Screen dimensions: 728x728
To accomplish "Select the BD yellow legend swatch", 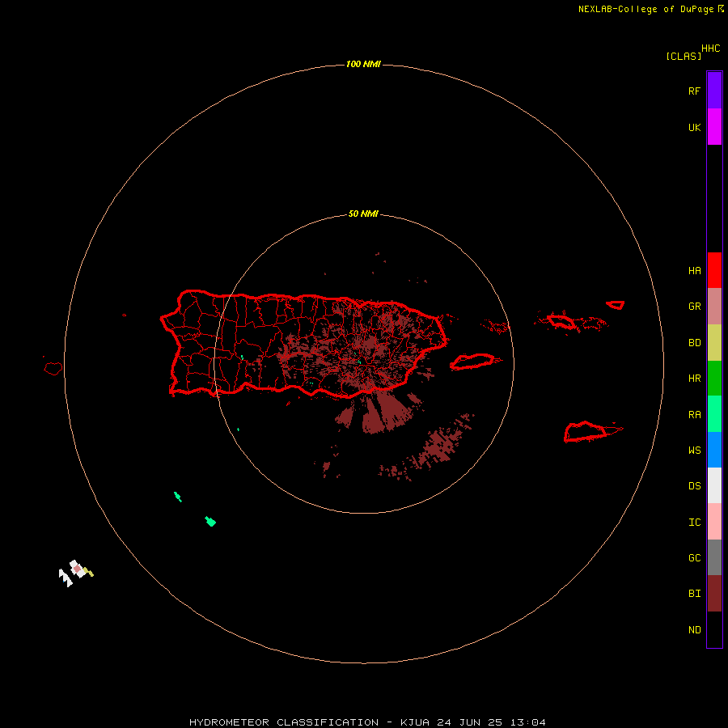I will [714, 343].
